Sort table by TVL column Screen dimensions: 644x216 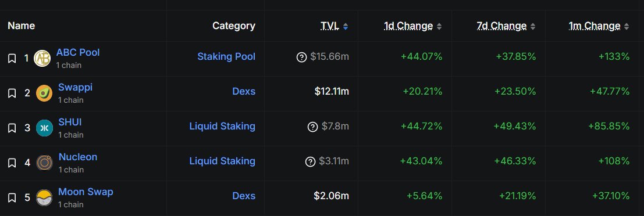point(335,26)
